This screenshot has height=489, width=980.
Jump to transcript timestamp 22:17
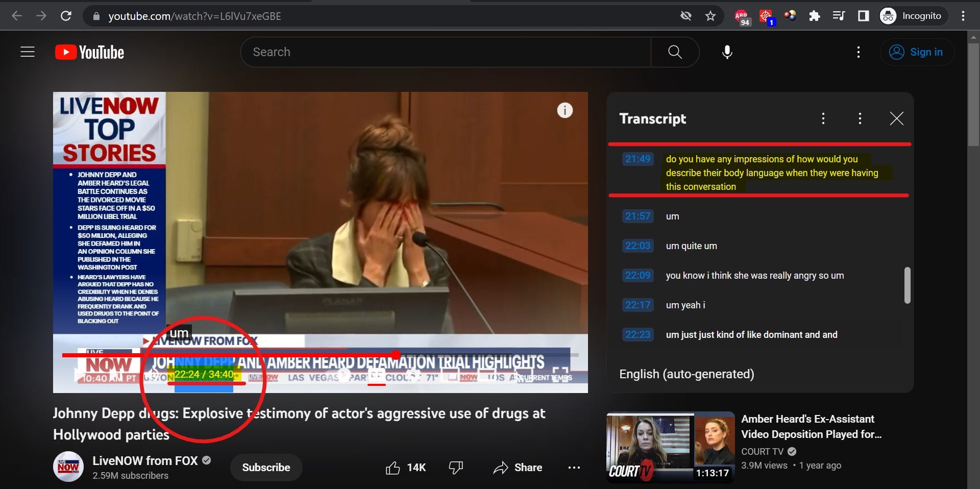click(x=638, y=305)
